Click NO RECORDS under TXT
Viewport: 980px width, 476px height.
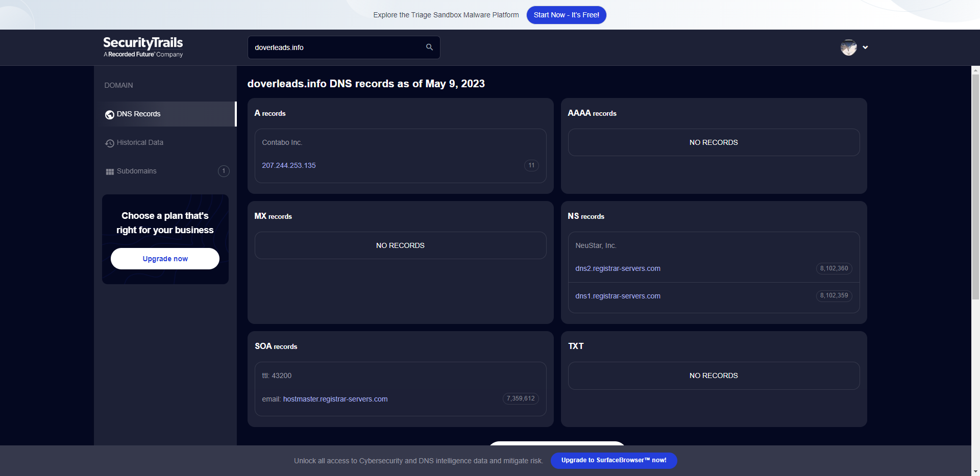(714, 375)
